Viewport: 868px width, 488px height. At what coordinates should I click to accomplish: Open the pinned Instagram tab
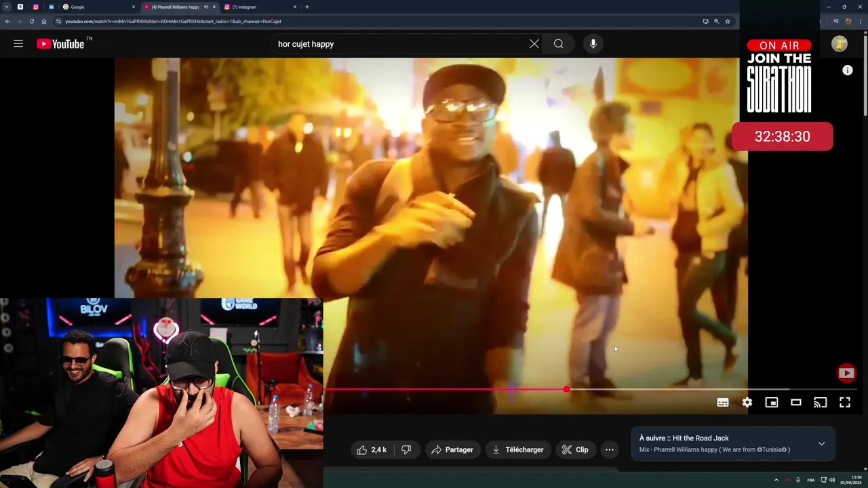(36, 7)
